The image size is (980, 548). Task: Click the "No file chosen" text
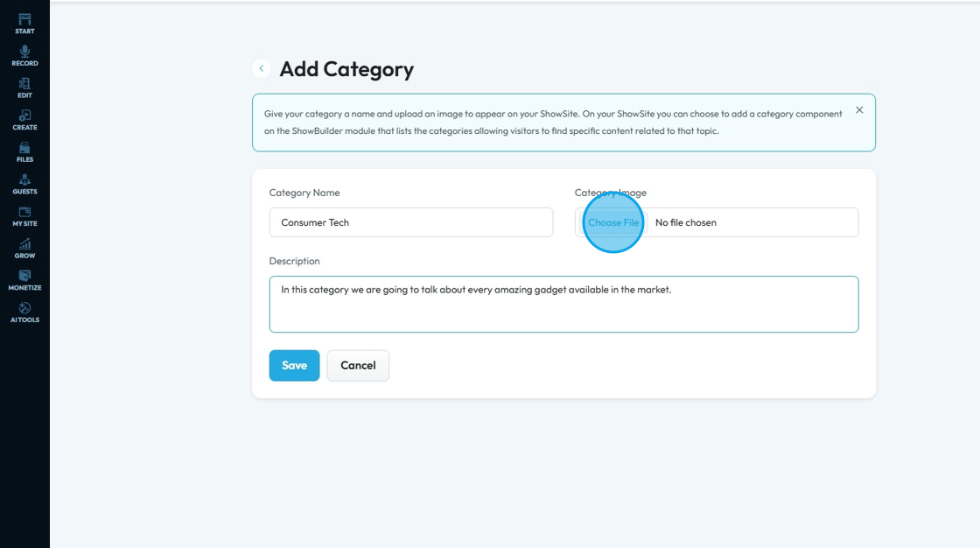685,222
